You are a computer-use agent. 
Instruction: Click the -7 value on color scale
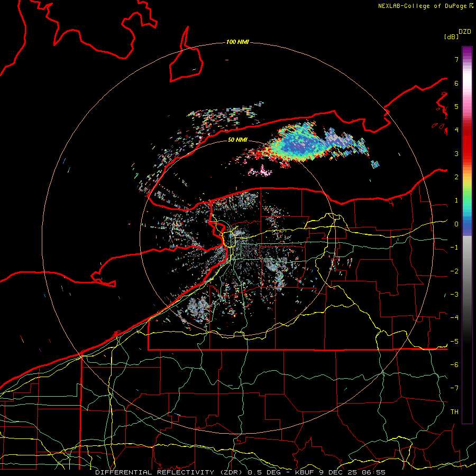click(454, 388)
